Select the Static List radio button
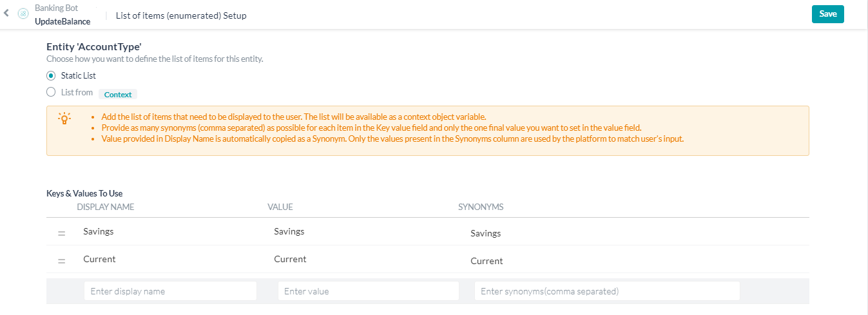The width and height of the screenshot is (868, 315). [x=51, y=75]
